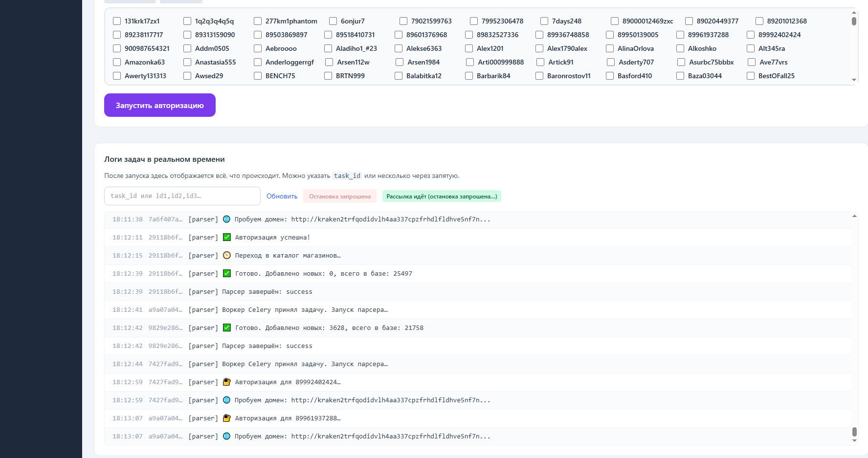Focus the task_id input field

(182, 196)
